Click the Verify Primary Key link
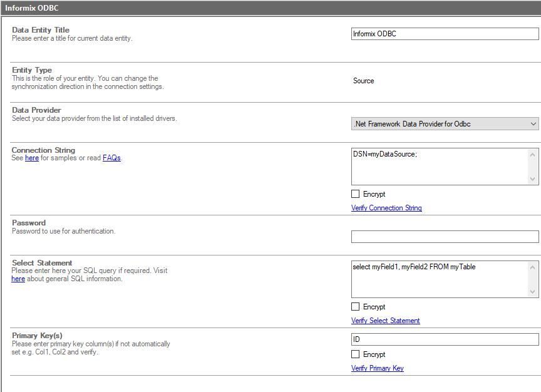The height and width of the screenshot is (392, 541). [x=377, y=368]
